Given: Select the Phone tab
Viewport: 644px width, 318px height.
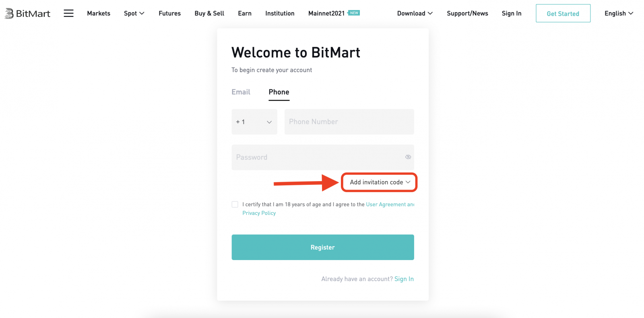Looking at the screenshot, I should pos(279,92).
